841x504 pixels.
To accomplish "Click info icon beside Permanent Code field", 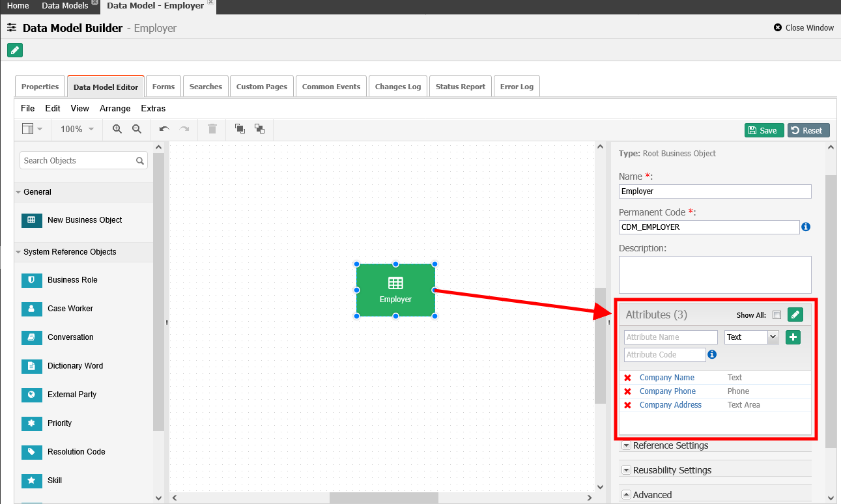I will point(806,227).
